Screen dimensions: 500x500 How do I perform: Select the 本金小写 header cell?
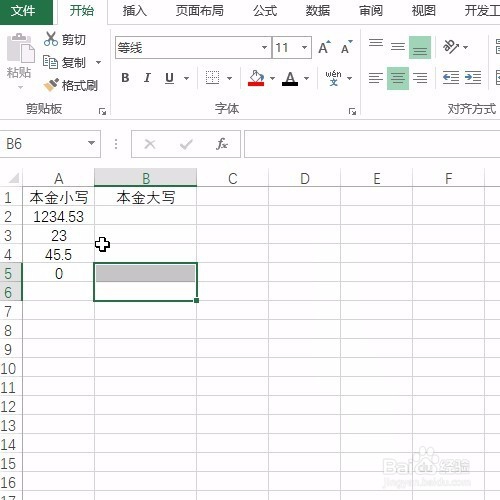59,198
